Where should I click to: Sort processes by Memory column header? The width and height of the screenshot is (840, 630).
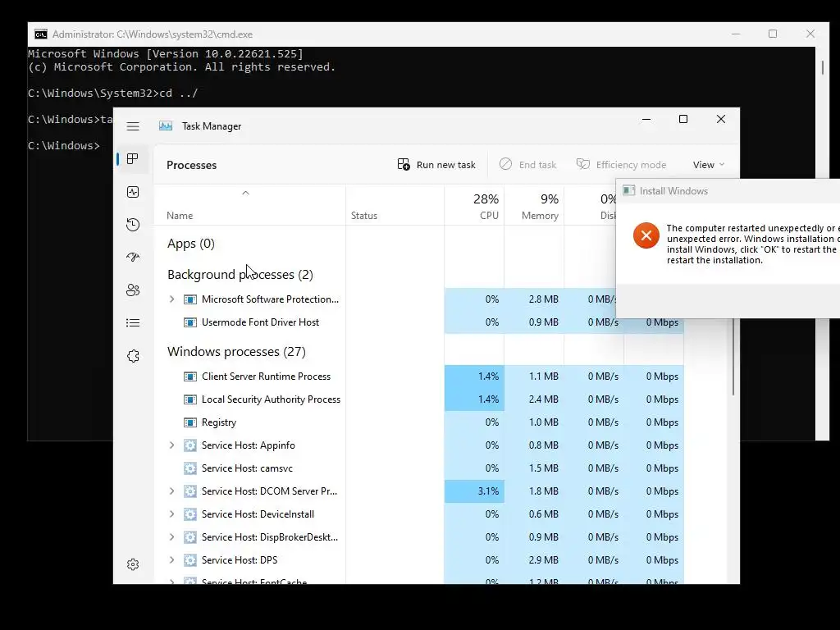pyautogui.click(x=534, y=206)
